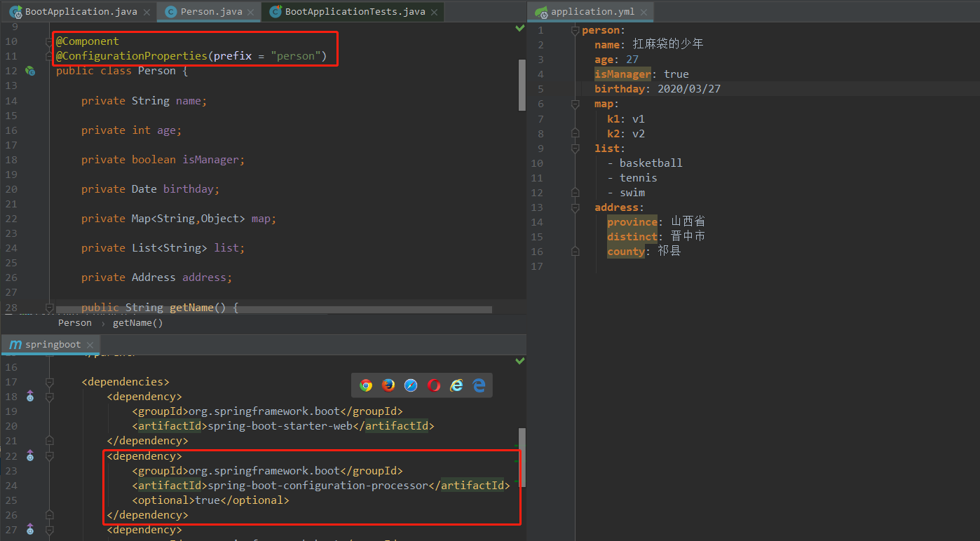Click dependency gutter icon on pom line 22
This screenshot has width=980, height=541.
(x=30, y=456)
